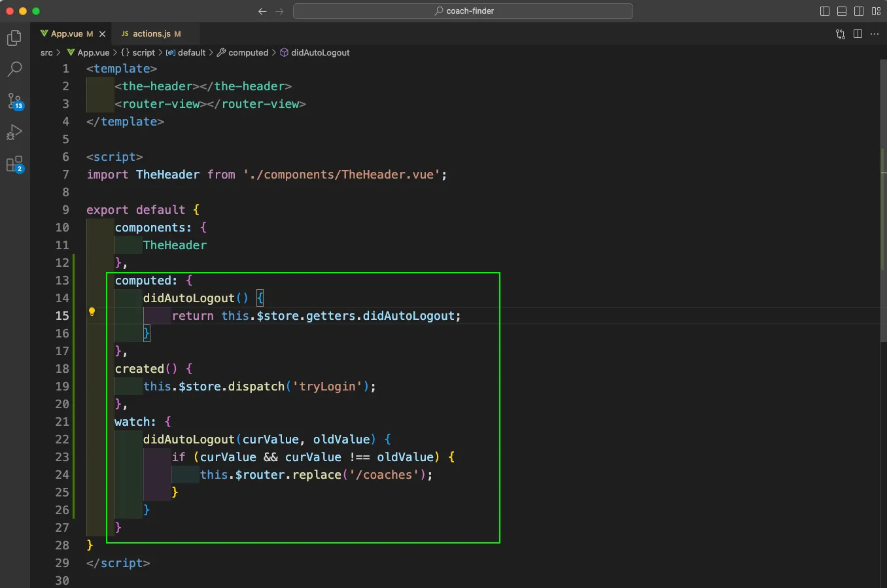The height and width of the screenshot is (588, 887).
Task: Open the editor More Actions ellipsis
Action: tap(875, 34)
